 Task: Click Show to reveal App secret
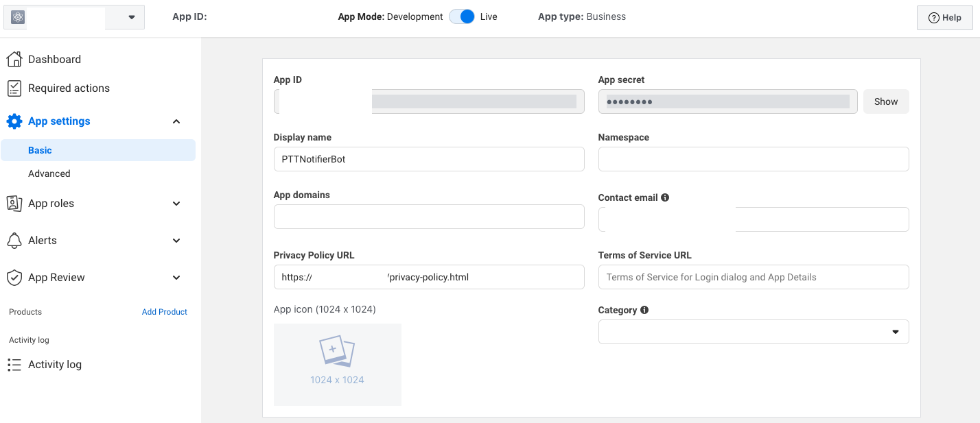pos(885,101)
